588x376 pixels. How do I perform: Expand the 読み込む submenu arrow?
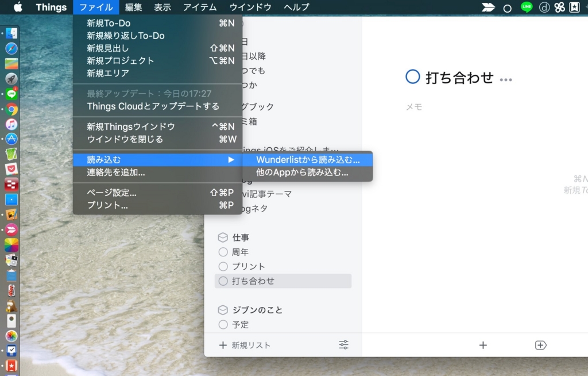pyautogui.click(x=231, y=160)
